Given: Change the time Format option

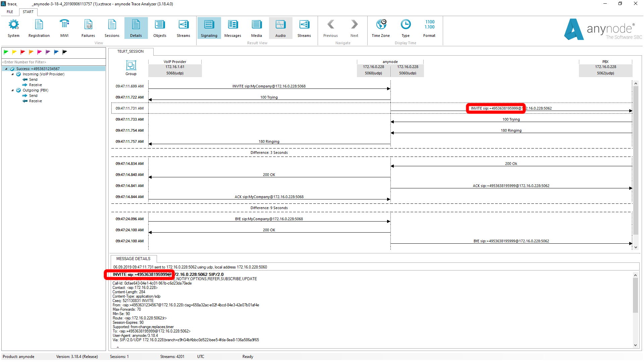Looking at the screenshot, I should click(x=429, y=28).
